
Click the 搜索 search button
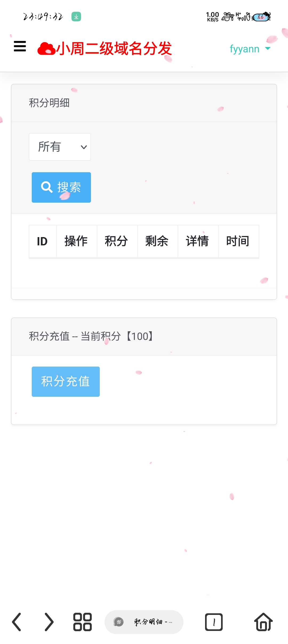61,187
